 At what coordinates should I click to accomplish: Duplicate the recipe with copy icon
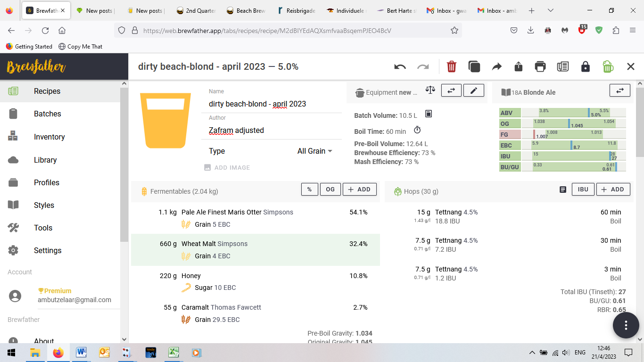tap(474, 66)
